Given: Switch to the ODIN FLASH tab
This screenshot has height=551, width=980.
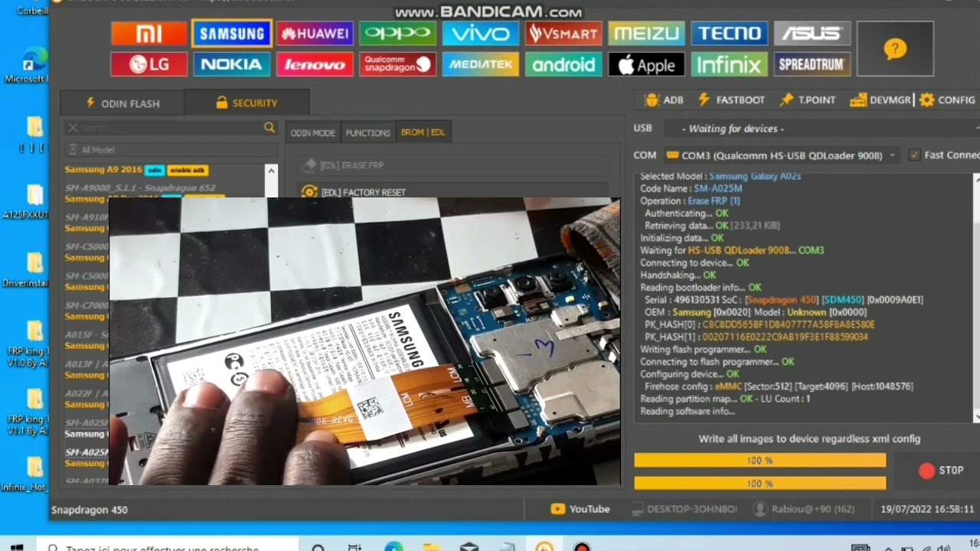Looking at the screenshot, I should tap(122, 103).
